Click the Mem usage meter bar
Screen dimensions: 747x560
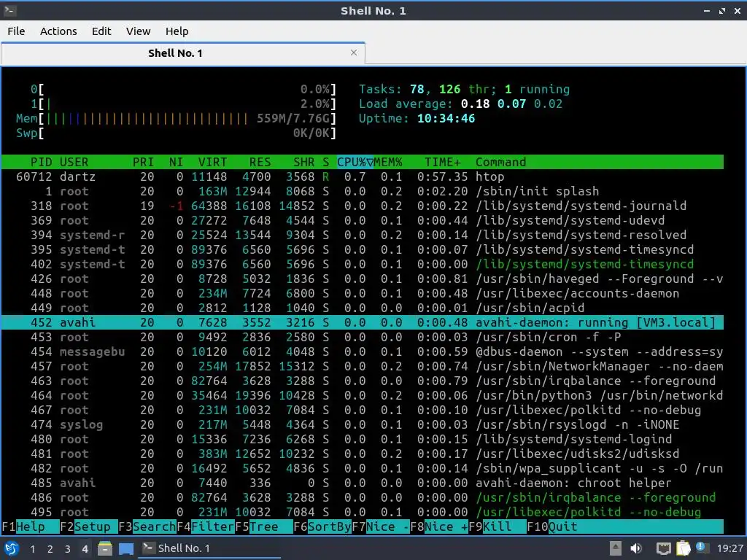point(176,118)
